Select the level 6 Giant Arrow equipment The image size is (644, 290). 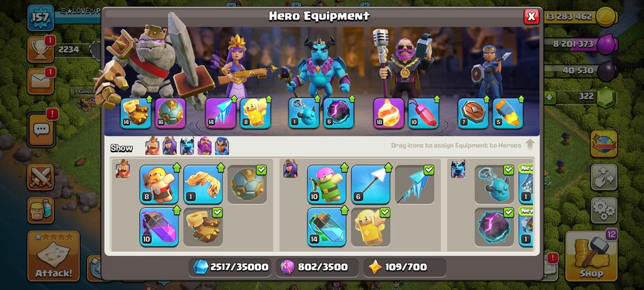tap(370, 184)
